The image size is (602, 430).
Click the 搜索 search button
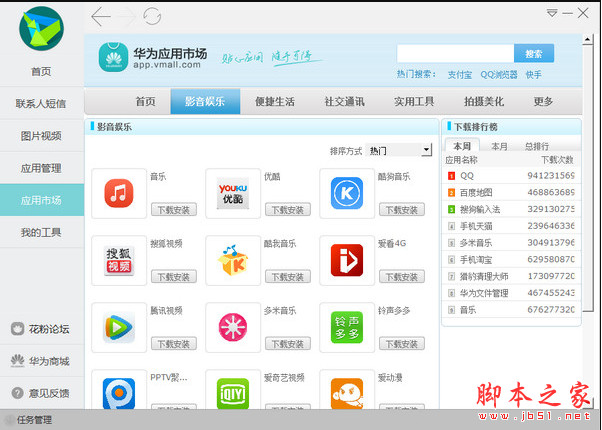[534, 54]
